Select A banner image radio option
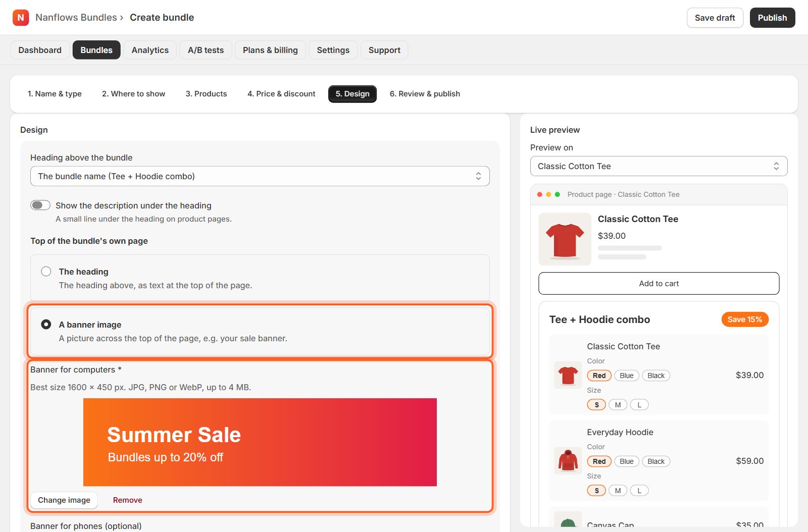The height and width of the screenshot is (532, 808). [46, 324]
